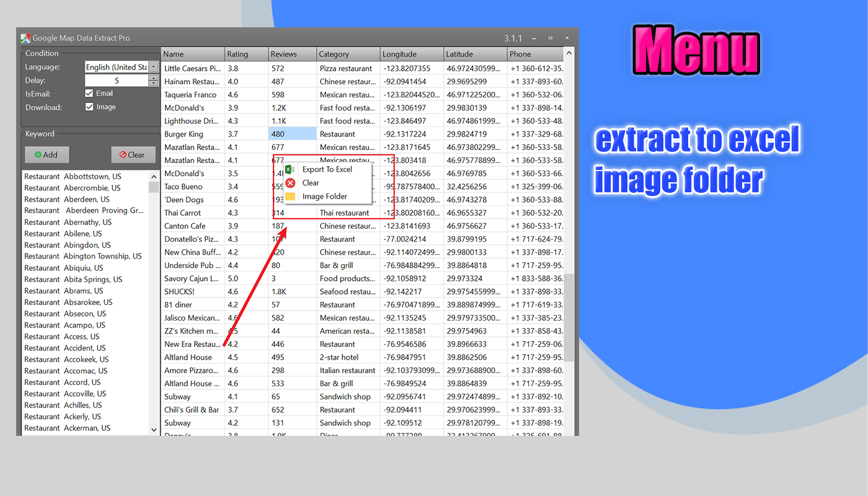Click the yellow folder icon for Image Folder
This screenshot has width=868, height=496.
(290, 197)
